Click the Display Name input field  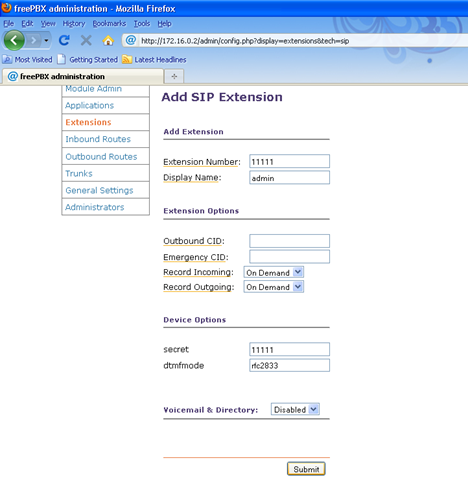289,178
